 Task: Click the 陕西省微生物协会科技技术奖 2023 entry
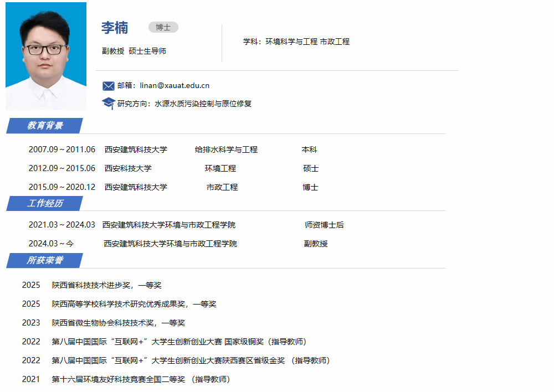click(x=118, y=323)
